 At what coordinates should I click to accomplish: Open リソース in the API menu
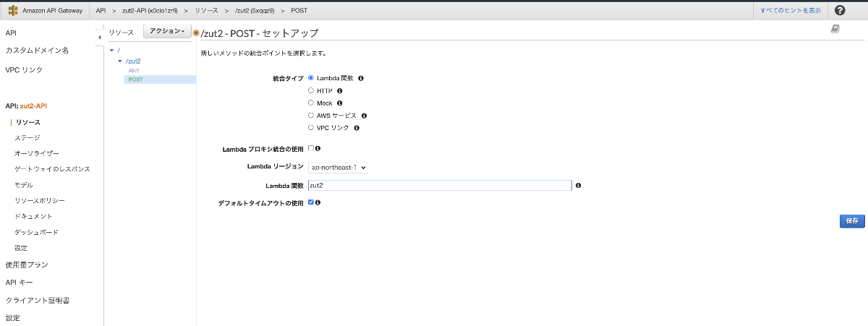(28, 122)
